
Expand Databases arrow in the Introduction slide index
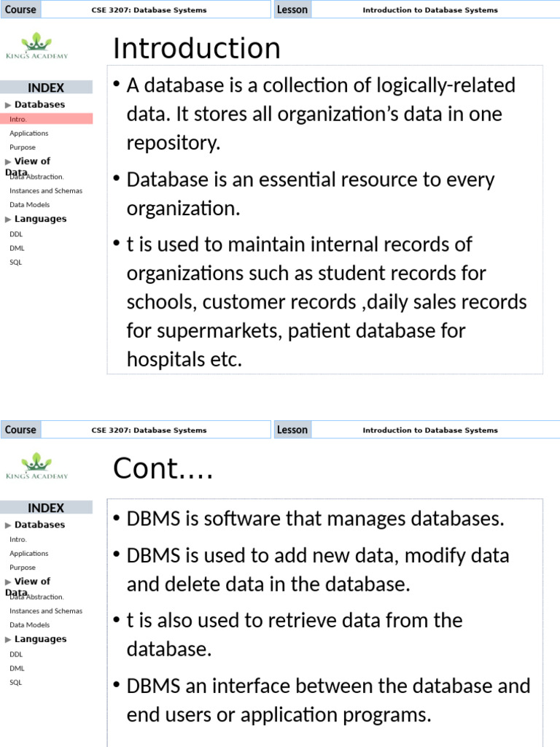coord(8,105)
